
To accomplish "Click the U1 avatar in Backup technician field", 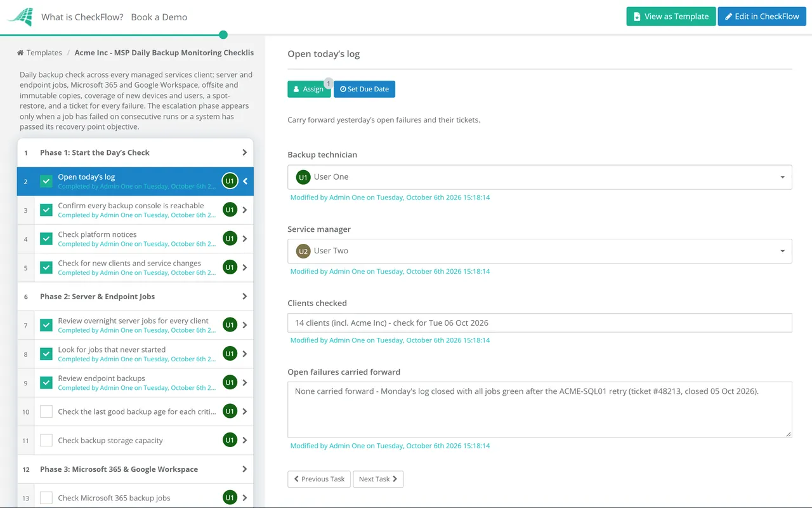I will [x=303, y=177].
